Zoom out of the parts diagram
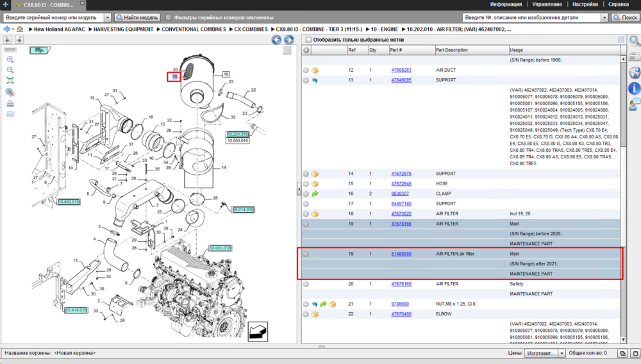Image resolution: width=641 pixels, height=364 pixels. pyautogui.click(x=10, y=70)
